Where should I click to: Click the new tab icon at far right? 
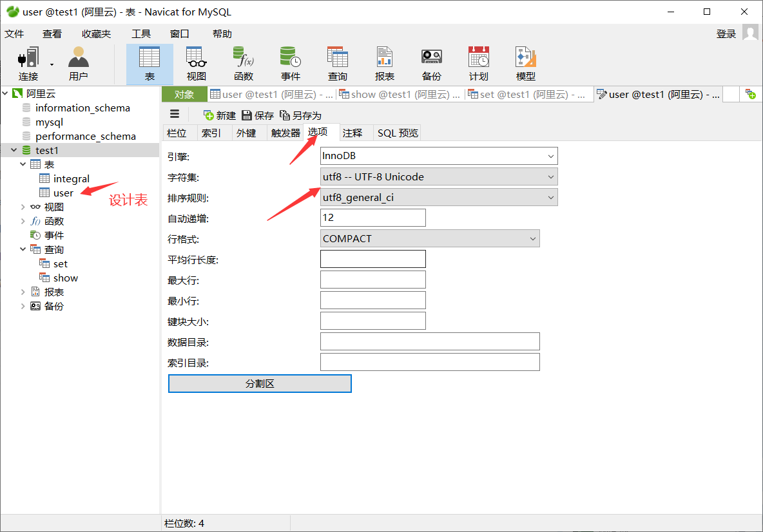pyautogui.click(x=750, y=94)
